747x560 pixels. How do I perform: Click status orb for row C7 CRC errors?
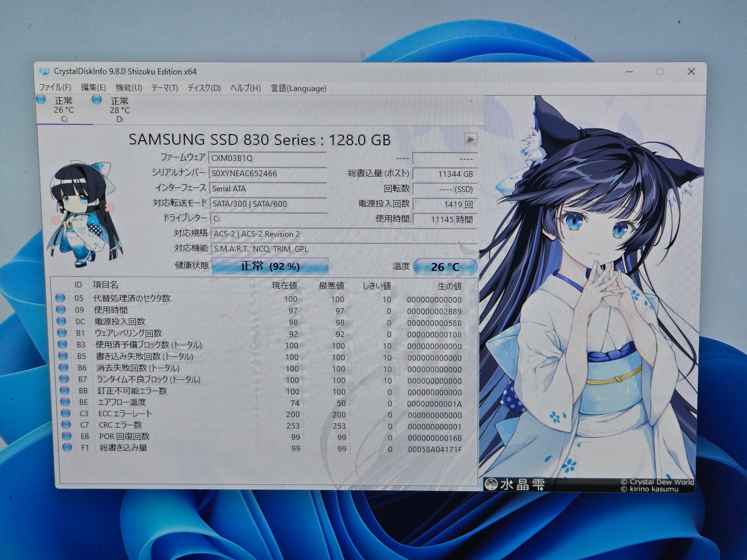(x=66, y=424)
